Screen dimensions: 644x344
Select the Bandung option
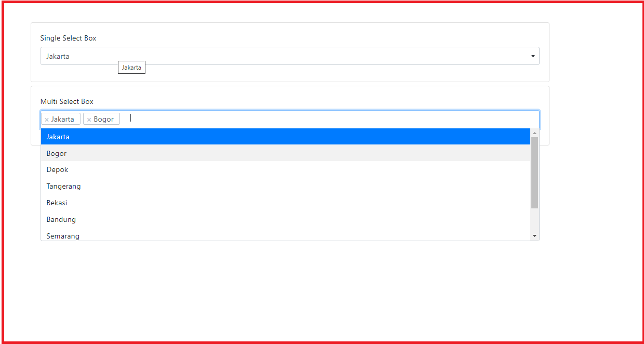pyautogui.click(x=286, y=219)
